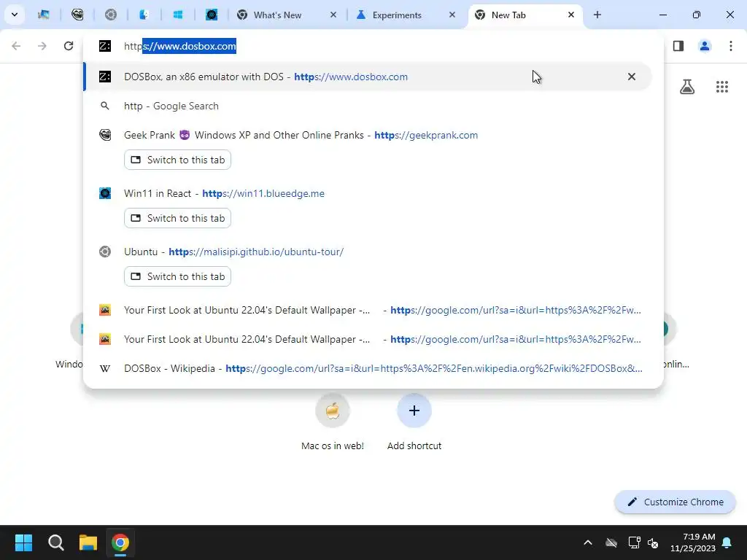
Task: Select the Win11 in React suggestion
Action: click(x=368, y=193)
